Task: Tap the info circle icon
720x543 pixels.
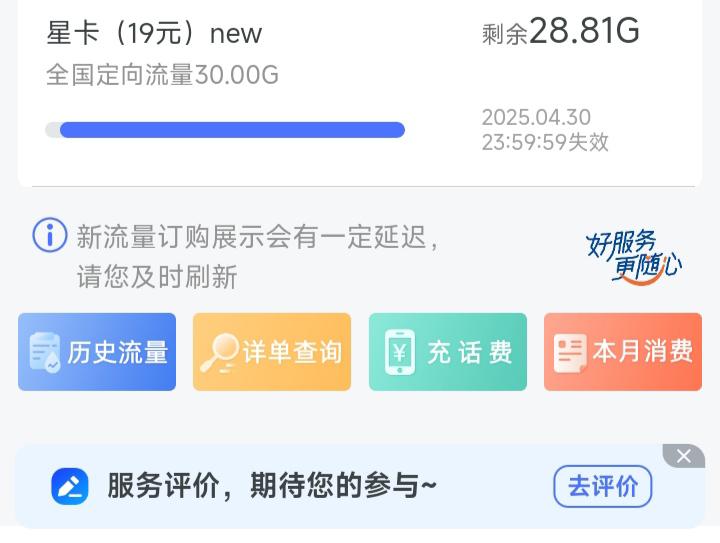Action: pyautogui.click(x=50, y=235)
